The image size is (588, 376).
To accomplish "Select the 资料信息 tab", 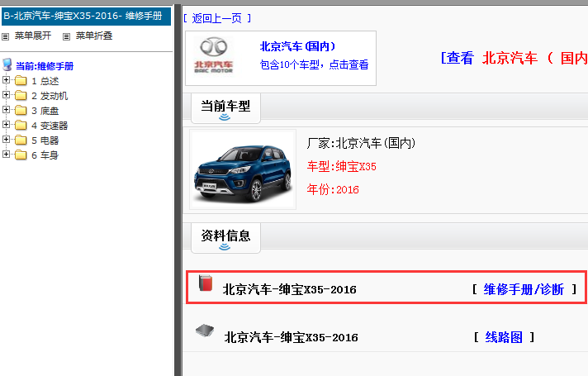I will tap(225, 238).
